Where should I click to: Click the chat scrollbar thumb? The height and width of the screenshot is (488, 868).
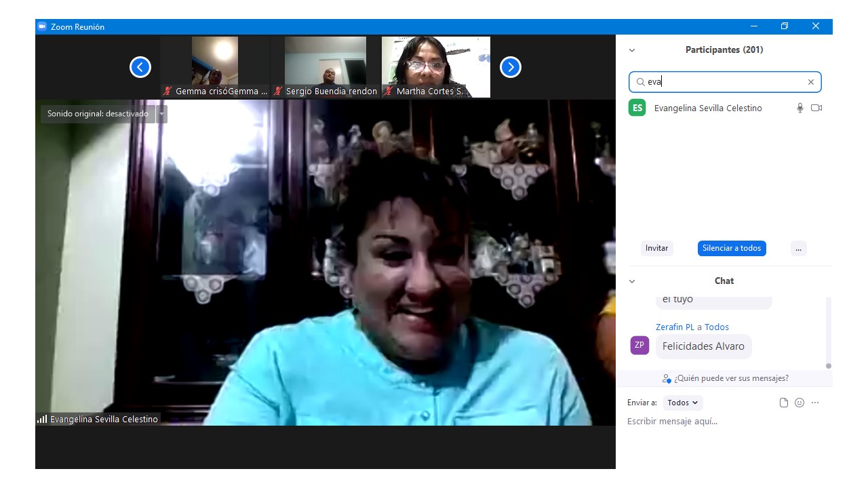[828, 366]
